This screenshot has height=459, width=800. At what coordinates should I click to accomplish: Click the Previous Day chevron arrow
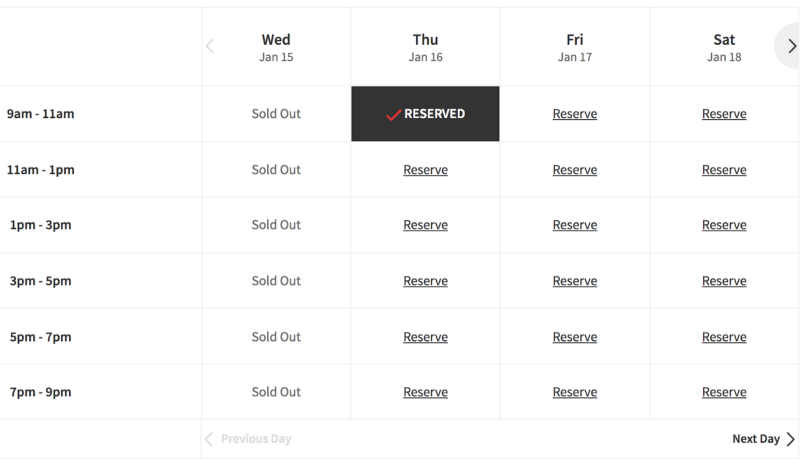click(209, 439)
